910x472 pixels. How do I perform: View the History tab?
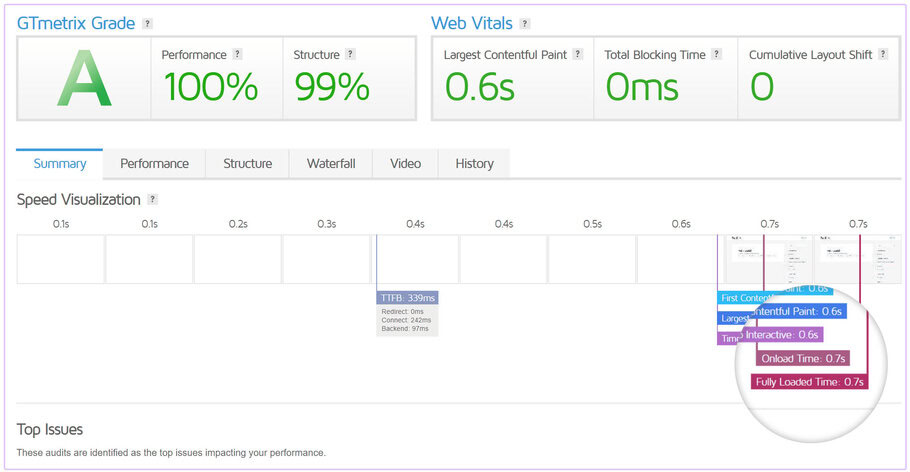click(x=474, y=164)
